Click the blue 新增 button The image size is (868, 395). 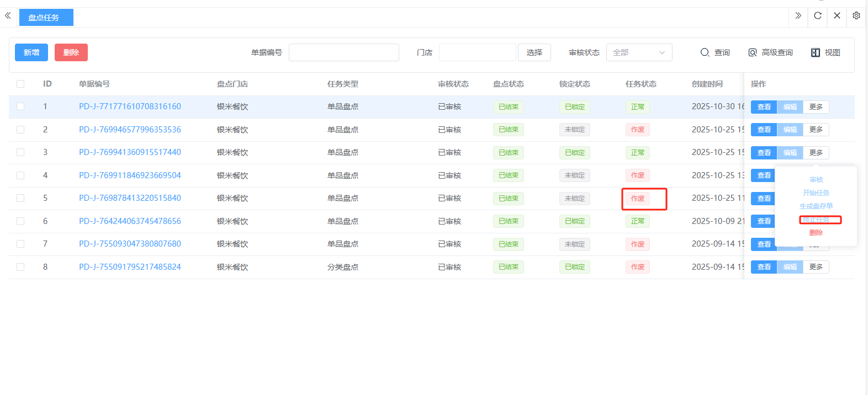[x=31, y=52]
